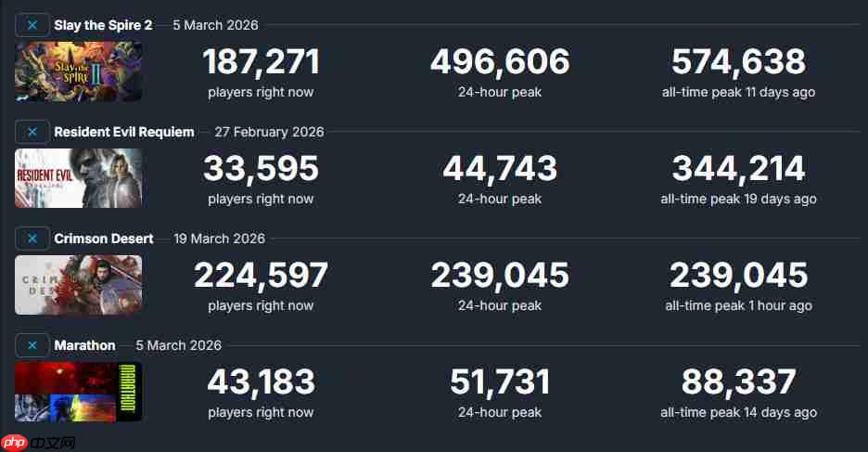Select Slay the Spire 2 all-time peak 574,638
The height and width of the screenshot is (452, 868).
pyautogui.click(x=738, y=61)
